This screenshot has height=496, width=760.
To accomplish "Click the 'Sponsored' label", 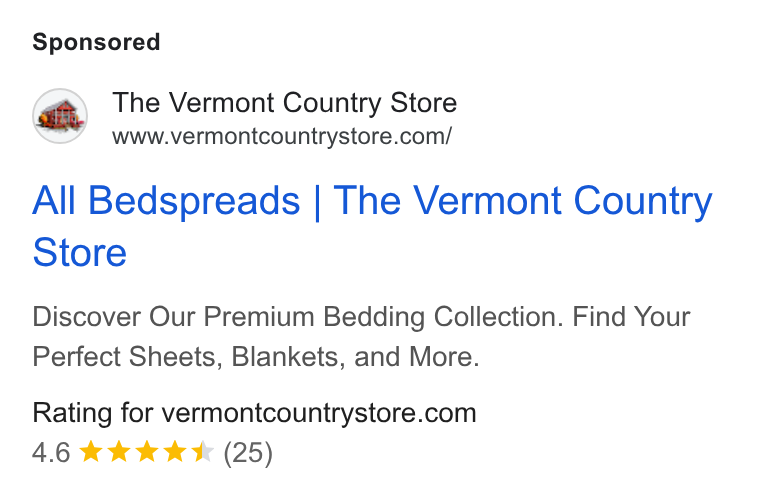I will click(x=96, y=42).
